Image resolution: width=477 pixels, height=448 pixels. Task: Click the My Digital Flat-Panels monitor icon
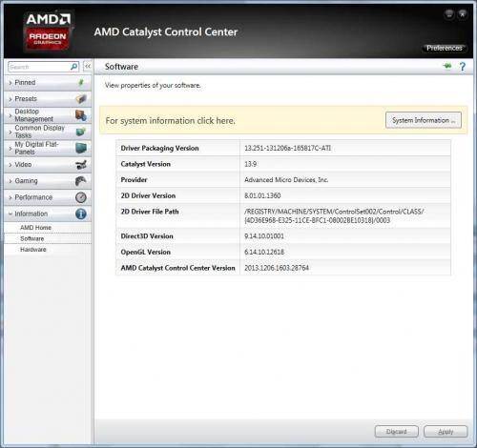tap(81, 148)
